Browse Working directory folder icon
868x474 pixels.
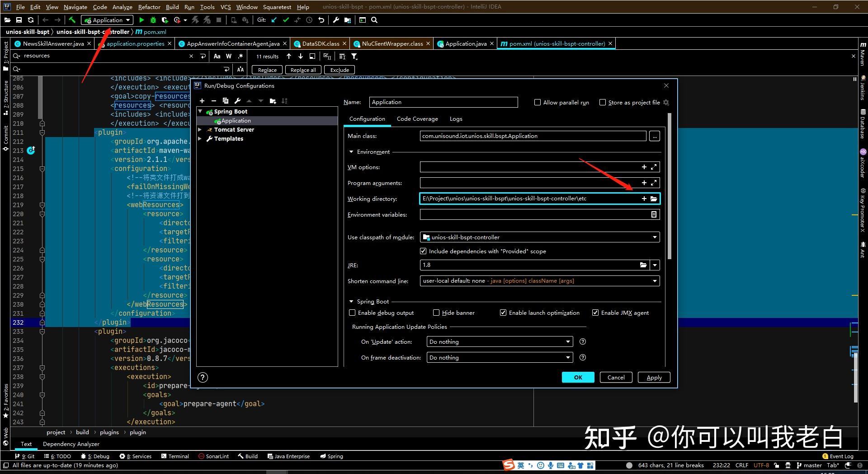click(x=654, y=199)
